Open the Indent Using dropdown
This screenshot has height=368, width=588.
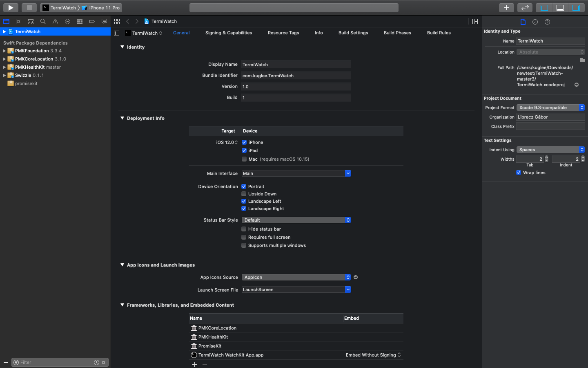point(551,150)
